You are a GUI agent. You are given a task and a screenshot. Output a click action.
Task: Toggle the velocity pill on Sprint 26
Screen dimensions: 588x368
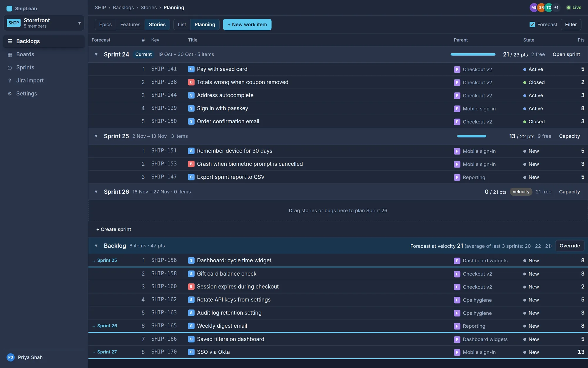521,192
